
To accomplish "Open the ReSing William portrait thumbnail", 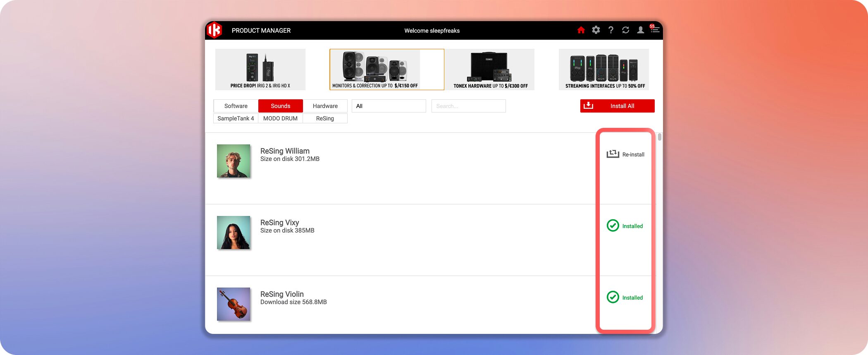I will point(234,161).
